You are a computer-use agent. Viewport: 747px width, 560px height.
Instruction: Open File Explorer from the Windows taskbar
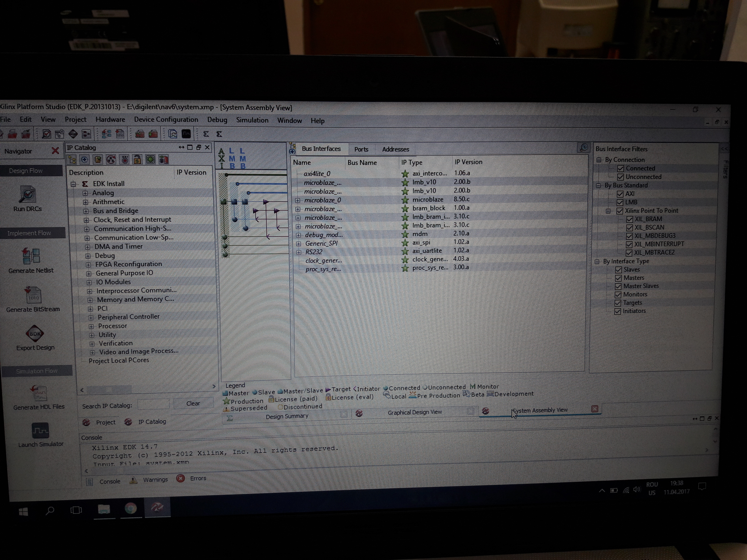click(x=104, y=509)
